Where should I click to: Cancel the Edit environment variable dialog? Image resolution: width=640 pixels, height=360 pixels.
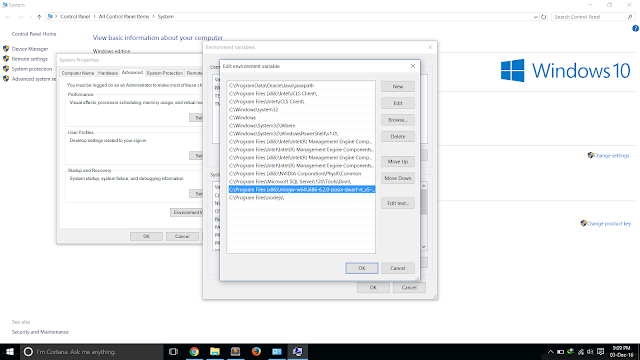(x=397, y=268)
